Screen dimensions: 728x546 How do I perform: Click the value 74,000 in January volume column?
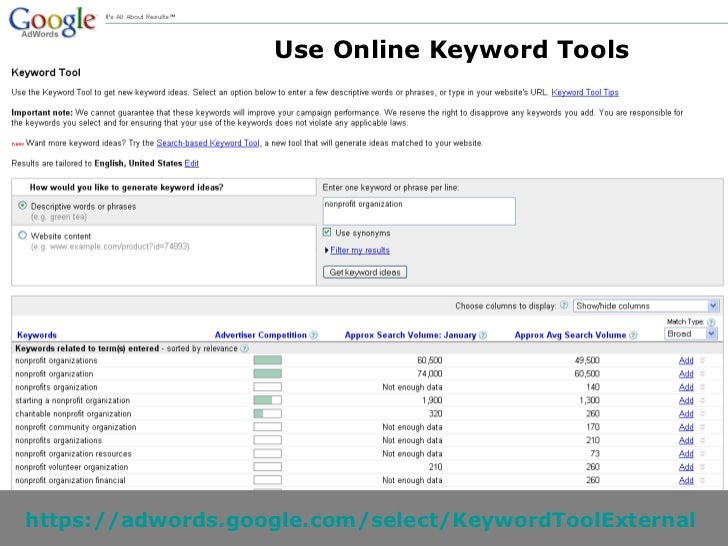(x=429, y=374)
